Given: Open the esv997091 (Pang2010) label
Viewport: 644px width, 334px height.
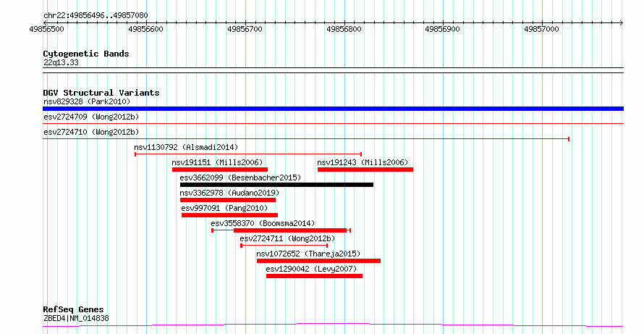Looking at the screenshot, I should click(224, 208).
